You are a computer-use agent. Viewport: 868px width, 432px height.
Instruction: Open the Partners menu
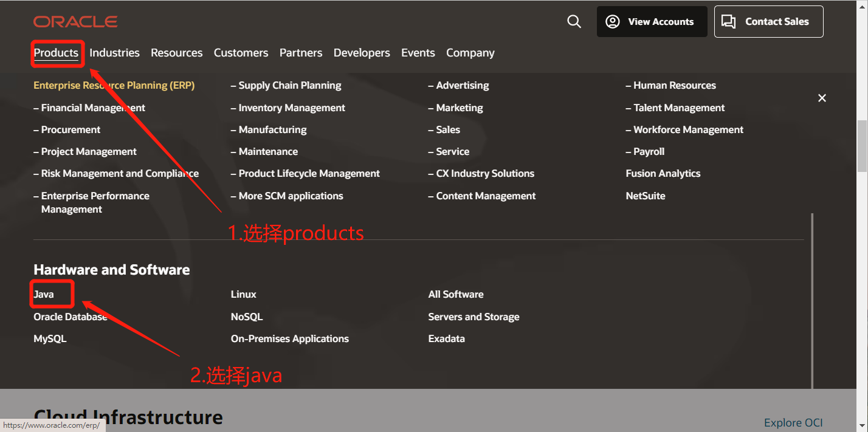point(301,53)
